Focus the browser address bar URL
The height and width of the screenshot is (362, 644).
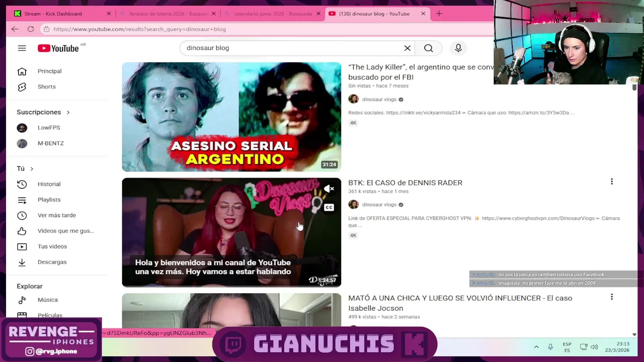click(139, 29)
